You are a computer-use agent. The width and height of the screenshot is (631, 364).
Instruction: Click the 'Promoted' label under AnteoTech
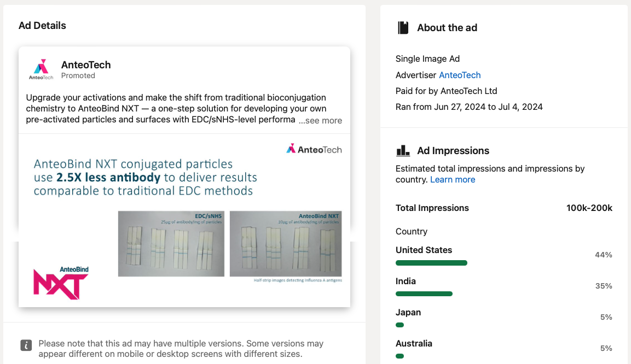point(78,75)
